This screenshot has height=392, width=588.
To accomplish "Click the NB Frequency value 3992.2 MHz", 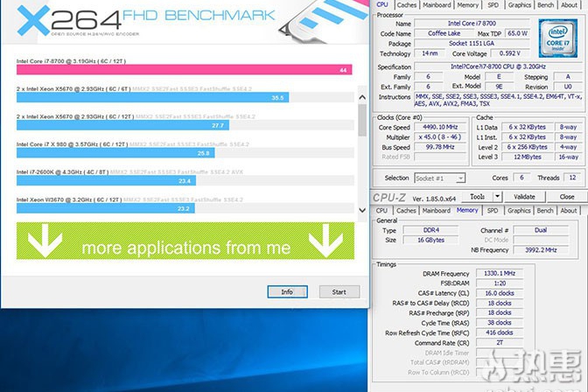I will coord(541,250).
